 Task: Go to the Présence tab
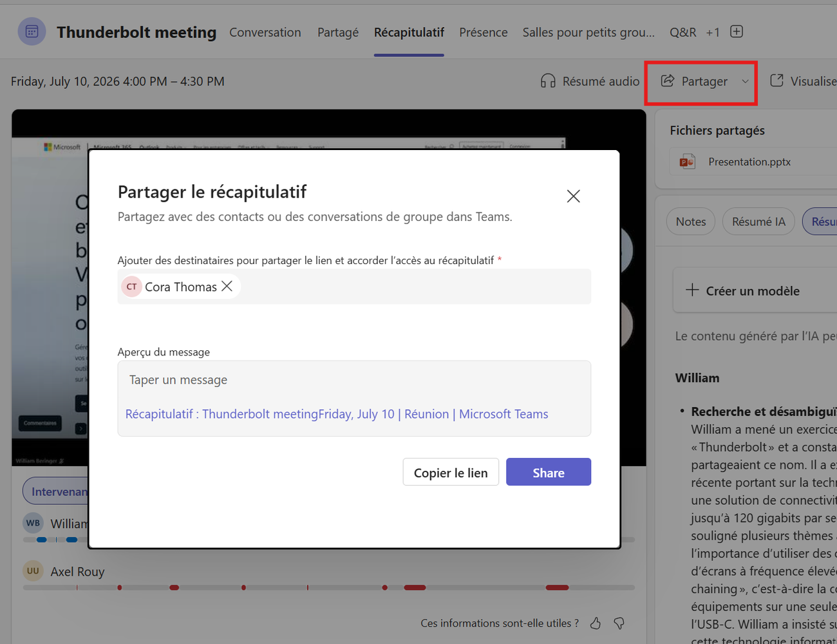(x=484, y=32)
